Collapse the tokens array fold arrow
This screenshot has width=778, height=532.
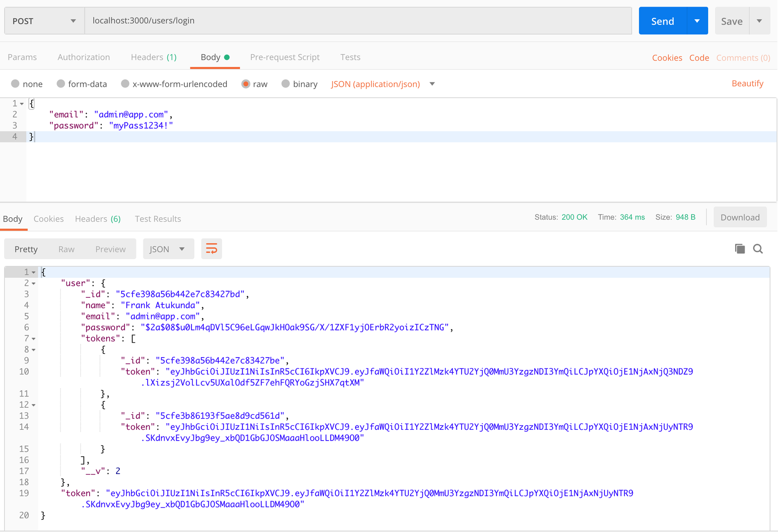click(x=33, y=339)
